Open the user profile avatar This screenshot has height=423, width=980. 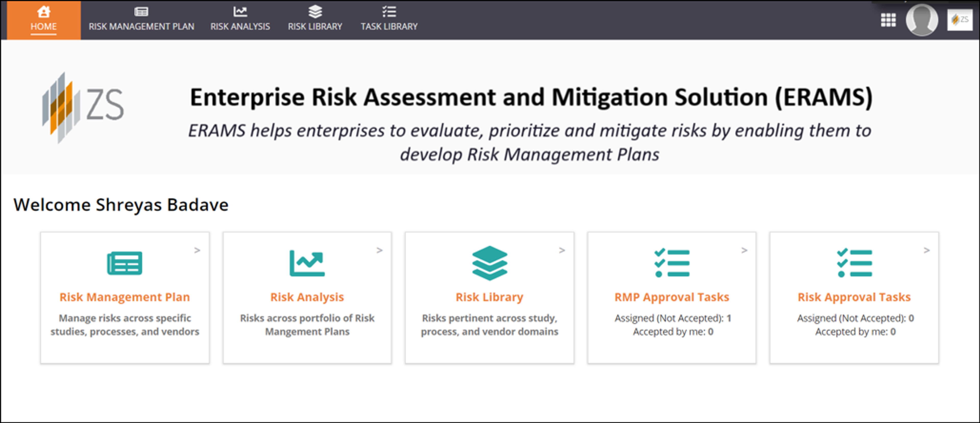tap(922, 20)
